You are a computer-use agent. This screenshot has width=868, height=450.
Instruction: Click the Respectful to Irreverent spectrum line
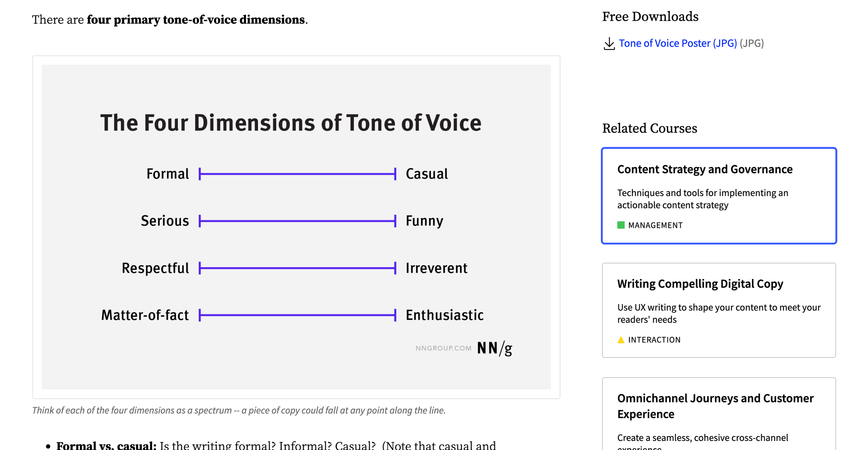[297, 268]
